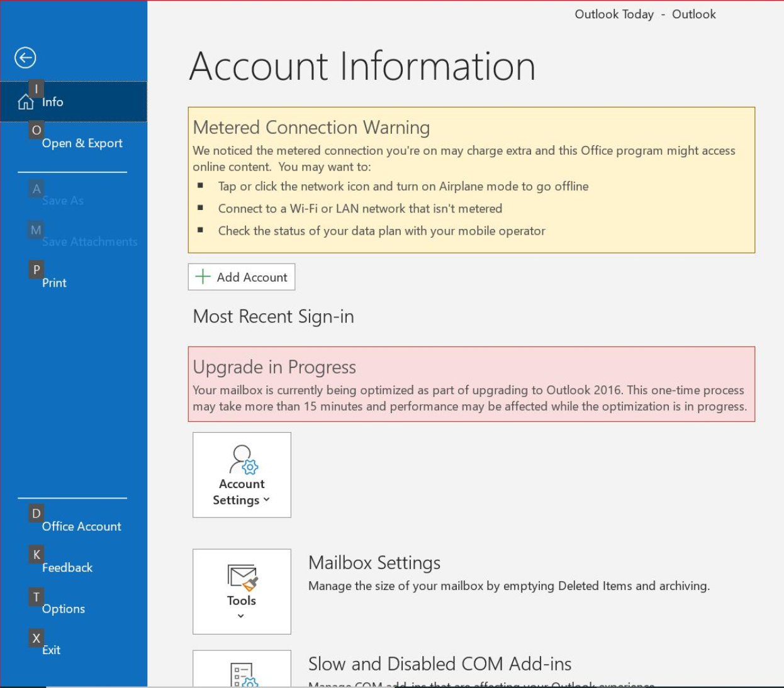Click the 'Tap or click the network icon' bullet

403,186
